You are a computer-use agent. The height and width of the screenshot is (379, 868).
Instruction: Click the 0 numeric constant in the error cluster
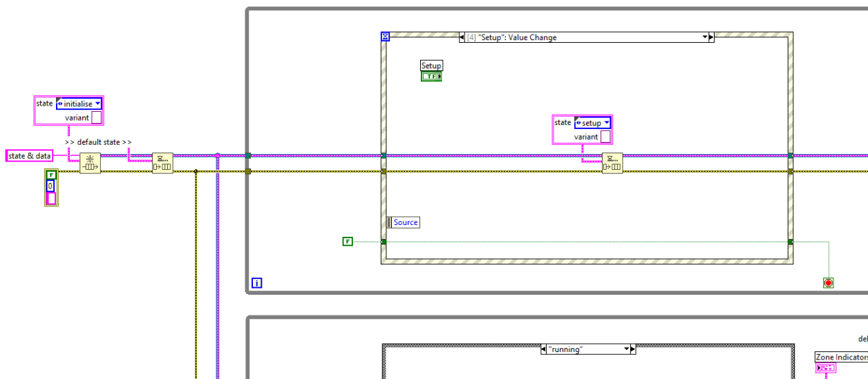click(50, 186)
